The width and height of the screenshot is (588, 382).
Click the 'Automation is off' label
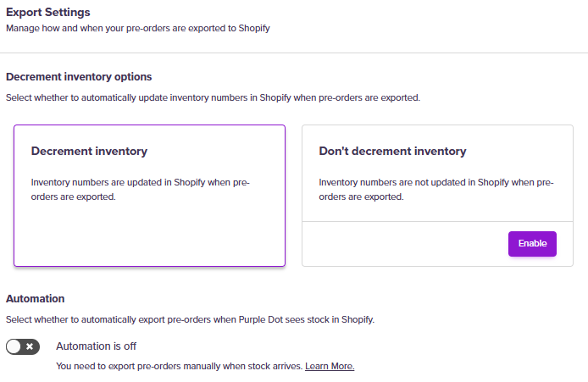96,346
